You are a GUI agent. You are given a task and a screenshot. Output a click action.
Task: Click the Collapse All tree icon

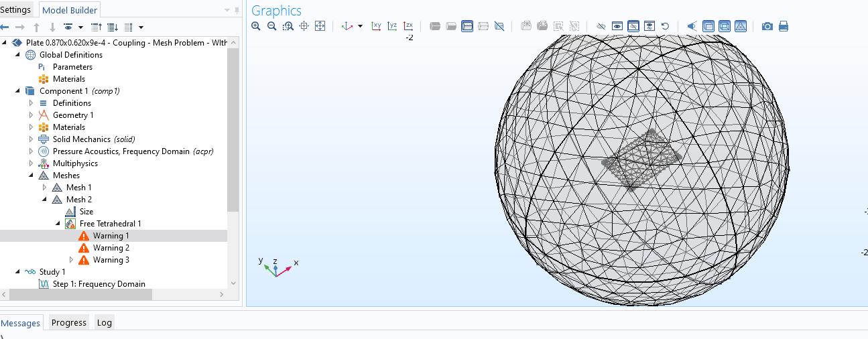coord(96,27)
